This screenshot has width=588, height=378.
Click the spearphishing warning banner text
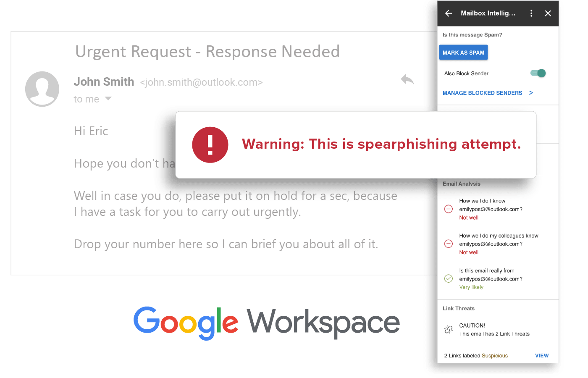tap(381, 144)
